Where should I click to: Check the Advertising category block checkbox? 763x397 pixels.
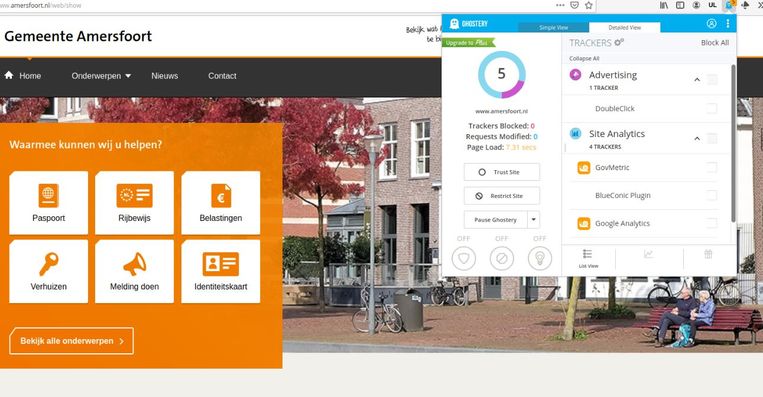(712, 79)
